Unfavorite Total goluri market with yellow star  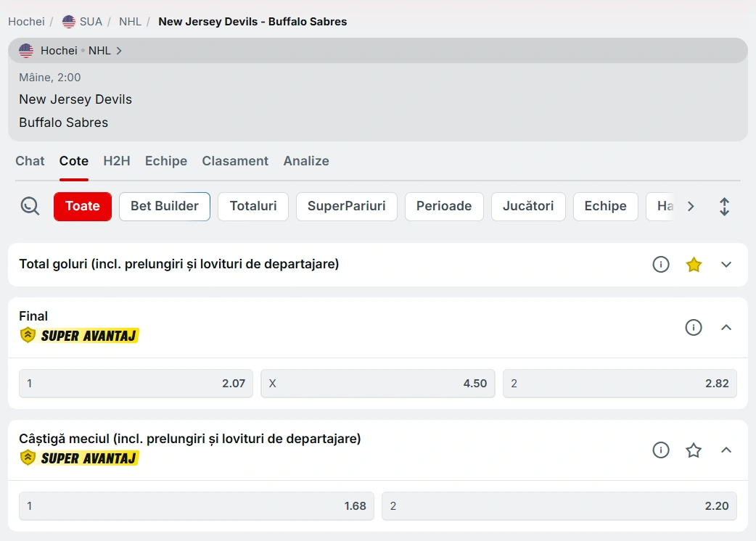694,265
